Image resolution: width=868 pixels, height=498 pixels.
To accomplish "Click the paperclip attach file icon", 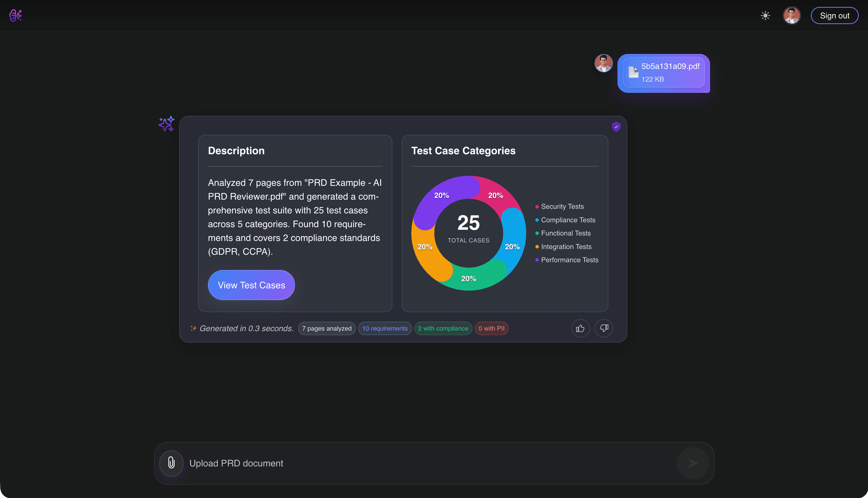I will coord(171,463).
